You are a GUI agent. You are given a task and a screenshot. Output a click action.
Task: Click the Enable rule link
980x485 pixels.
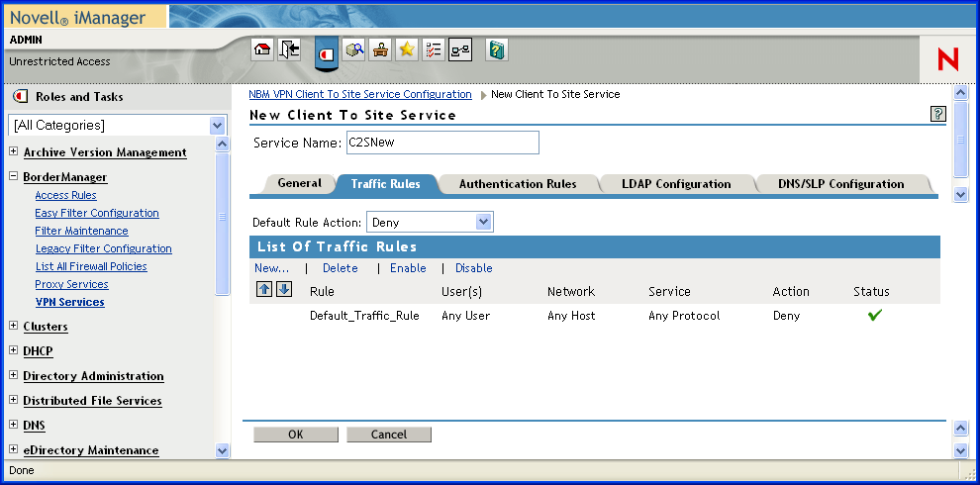[x=408, y=268]
